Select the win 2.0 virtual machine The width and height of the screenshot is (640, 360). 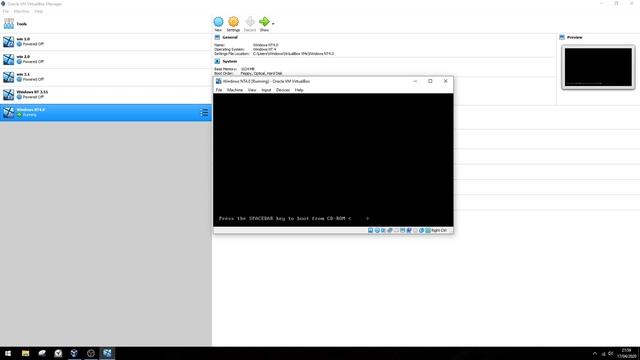click(x=106, y=59)
